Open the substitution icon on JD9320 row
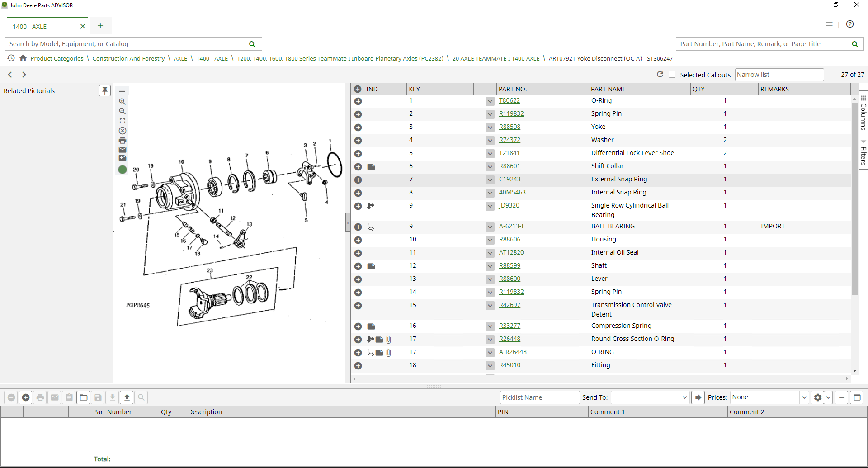This screenshot has width=868, height=468. pos(371,206)
